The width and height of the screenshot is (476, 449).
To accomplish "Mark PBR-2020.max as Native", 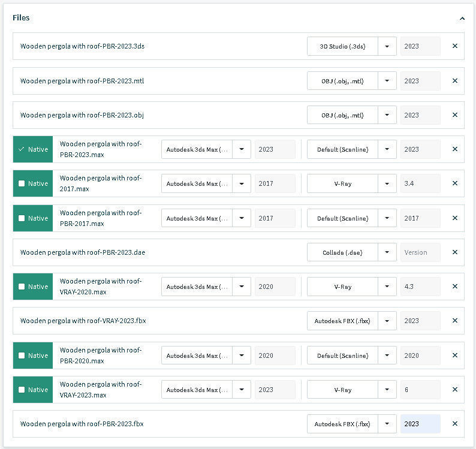I will (x=22, y=355).
